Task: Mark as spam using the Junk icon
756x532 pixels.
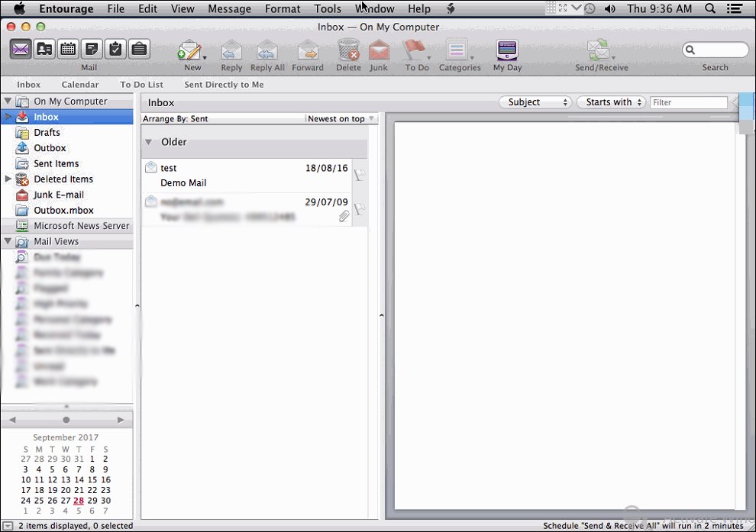Action: coord(379,52)
